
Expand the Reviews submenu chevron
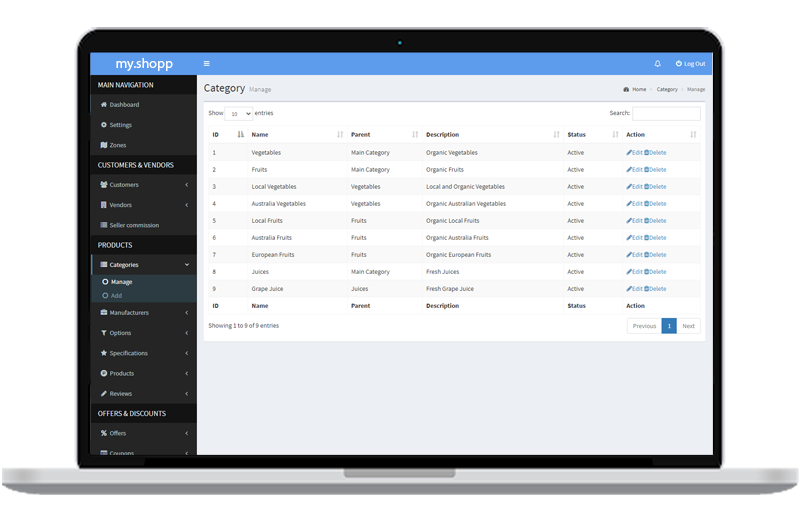[x=187, y=394]
